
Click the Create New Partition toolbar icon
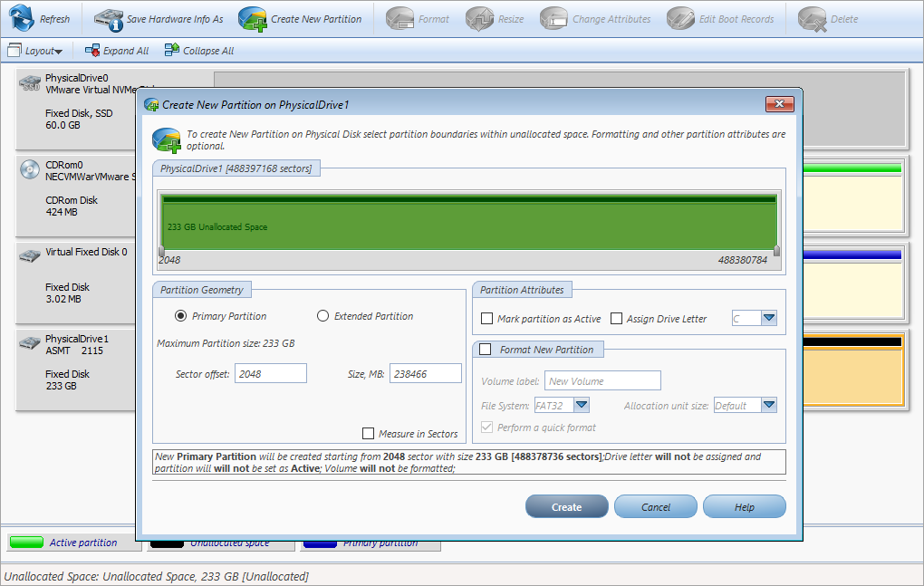point(253,19)
